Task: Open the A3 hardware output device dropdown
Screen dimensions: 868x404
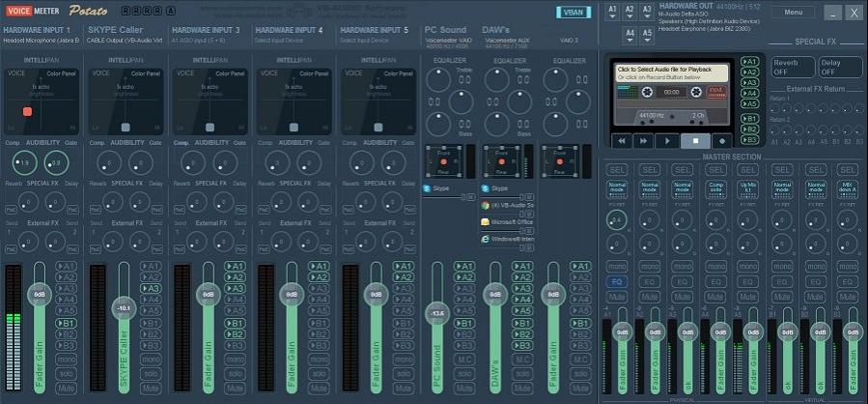Action: (x=649, y=13)
